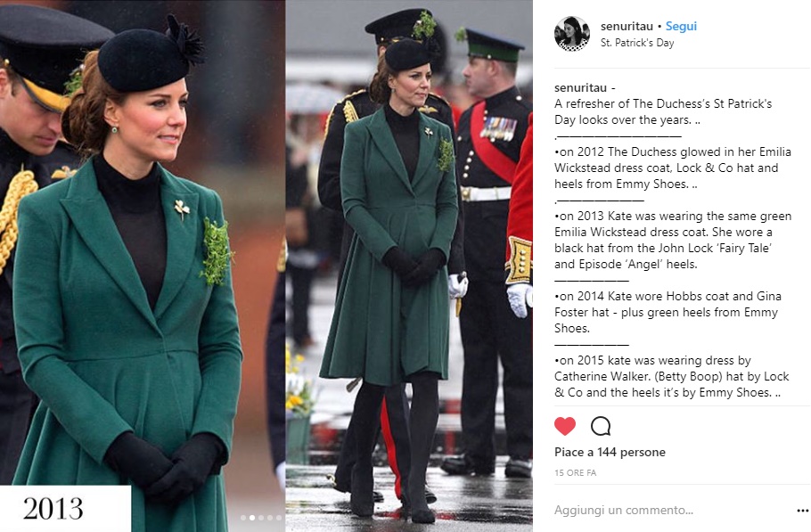View who liked via Piace a 144 persone

pos(610,452)
